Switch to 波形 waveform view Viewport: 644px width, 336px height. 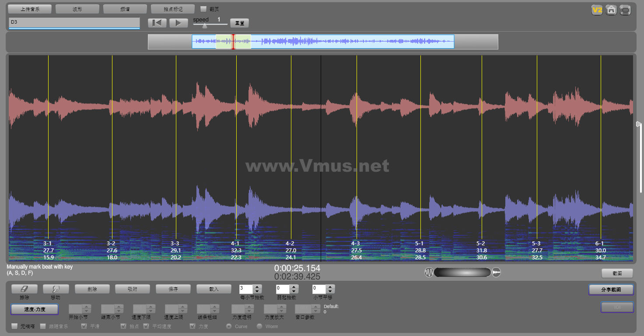click(x=77, y=9)
